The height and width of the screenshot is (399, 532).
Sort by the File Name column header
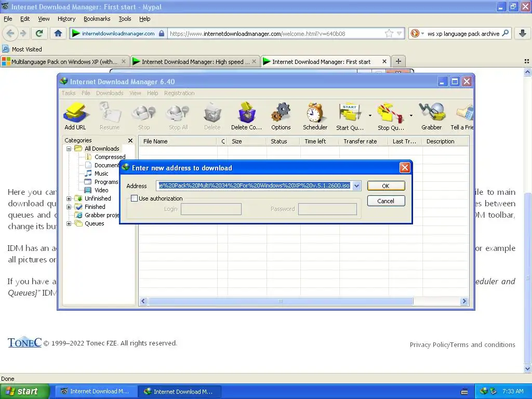[x=178, y=141]
